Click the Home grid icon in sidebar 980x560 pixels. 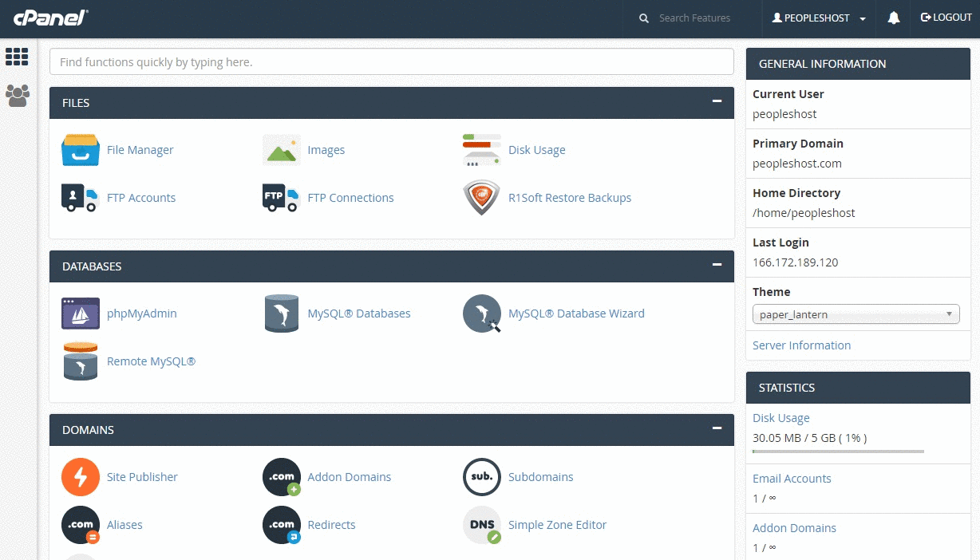coord(17,57)
